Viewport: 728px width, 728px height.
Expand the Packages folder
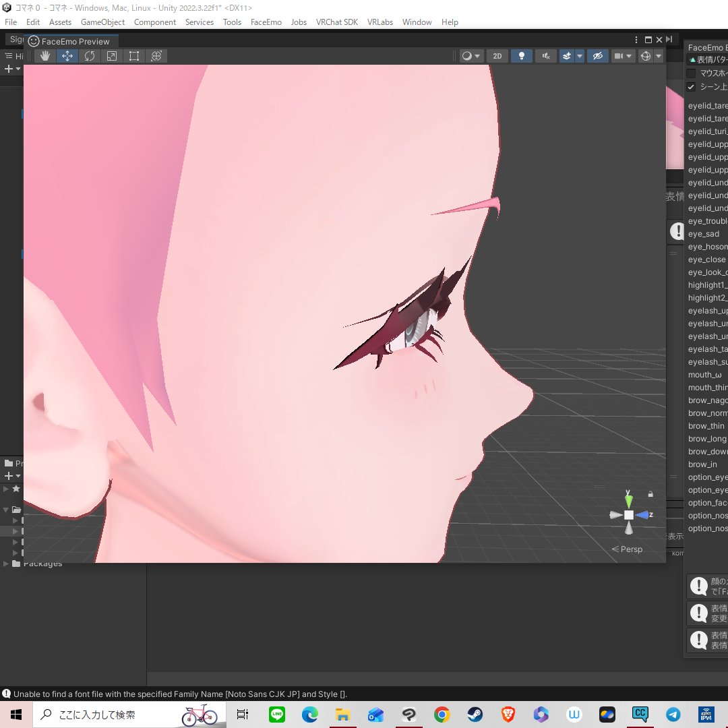(5, 564)
